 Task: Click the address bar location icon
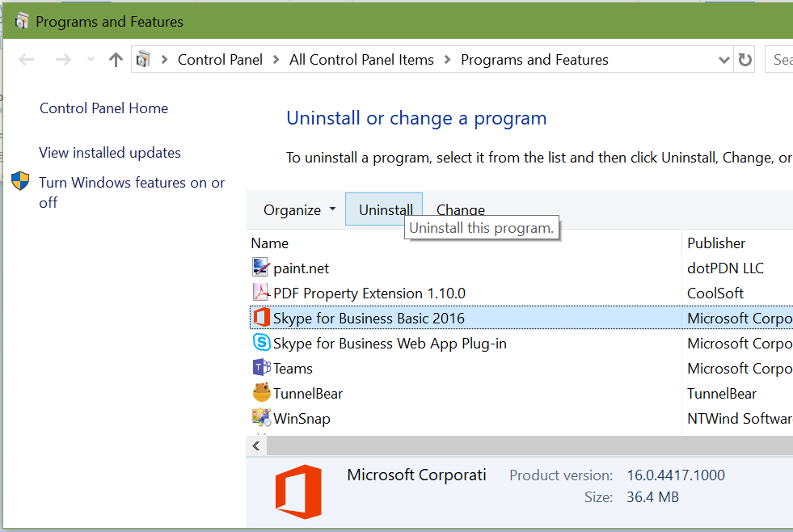pos(144,59)
